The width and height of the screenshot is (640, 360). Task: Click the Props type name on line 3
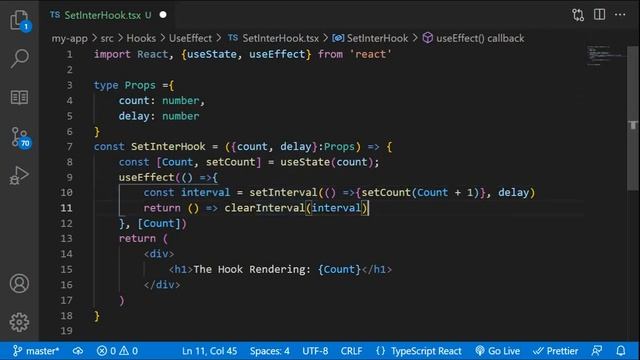(x=140, y=85)
